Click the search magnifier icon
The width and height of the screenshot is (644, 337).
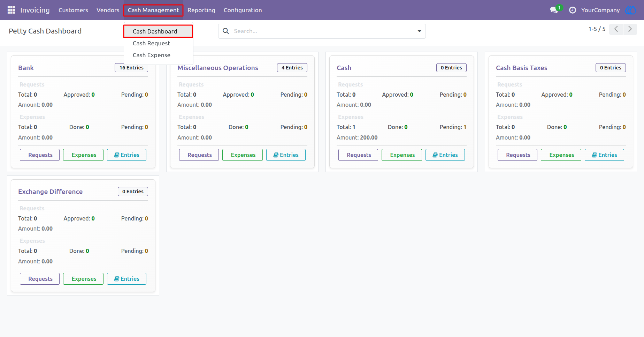[x=226, y=31]
